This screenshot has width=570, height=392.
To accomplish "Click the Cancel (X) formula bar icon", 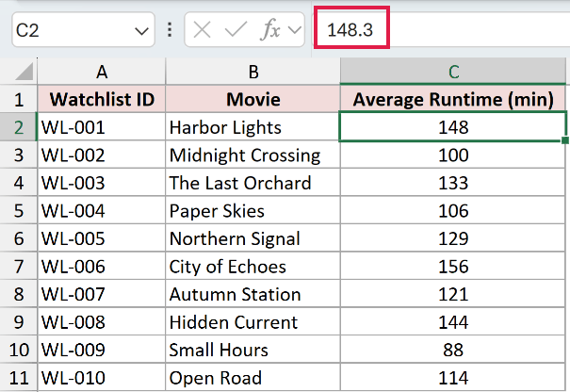I will point(203,29).
